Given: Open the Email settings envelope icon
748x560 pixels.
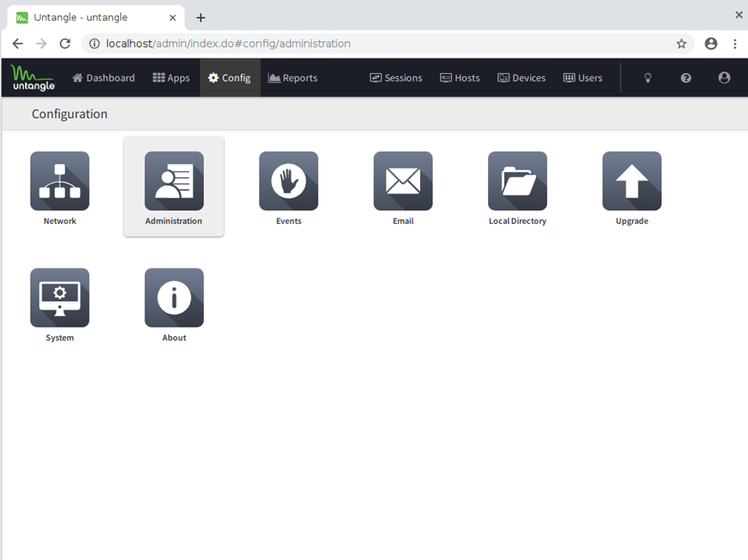Looking at the screenshot, I should pos(403,181).
